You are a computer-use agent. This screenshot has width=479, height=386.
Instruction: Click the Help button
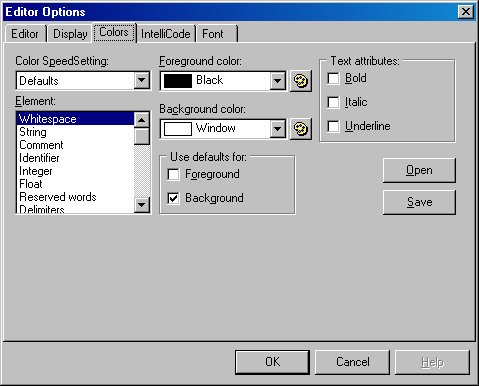coord(432,362)
